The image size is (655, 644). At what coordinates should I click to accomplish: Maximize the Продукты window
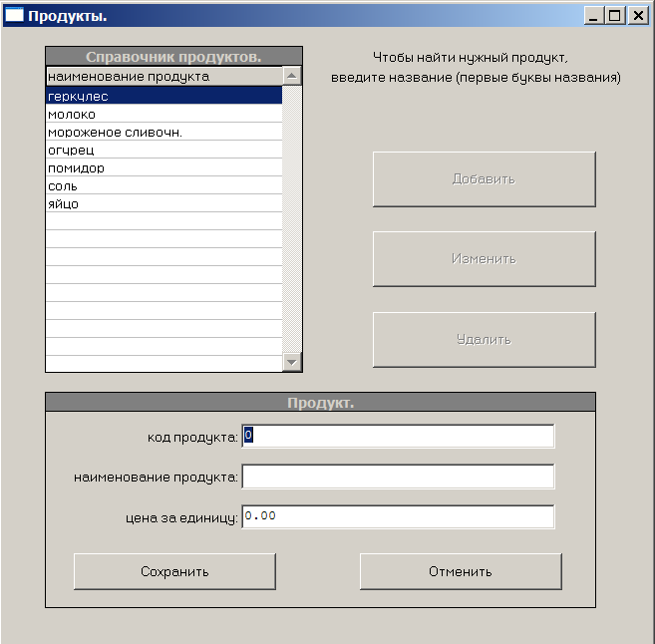point(615,16)
